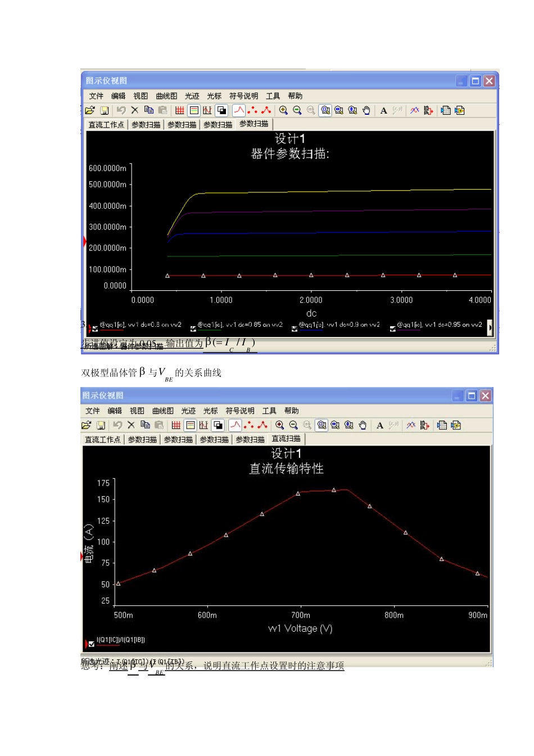Switch to 直流工作点 tab in 直流传输特性 window

click(103, 440)
